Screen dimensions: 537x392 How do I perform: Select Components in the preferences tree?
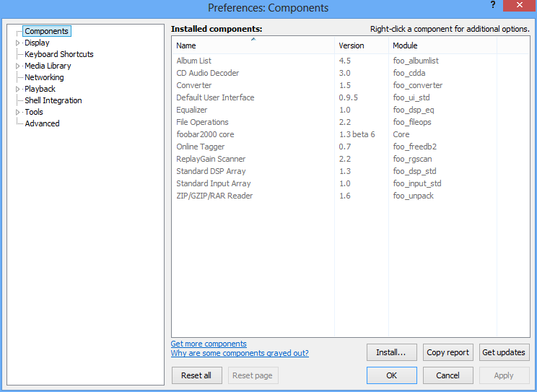[x=47, y=31]
